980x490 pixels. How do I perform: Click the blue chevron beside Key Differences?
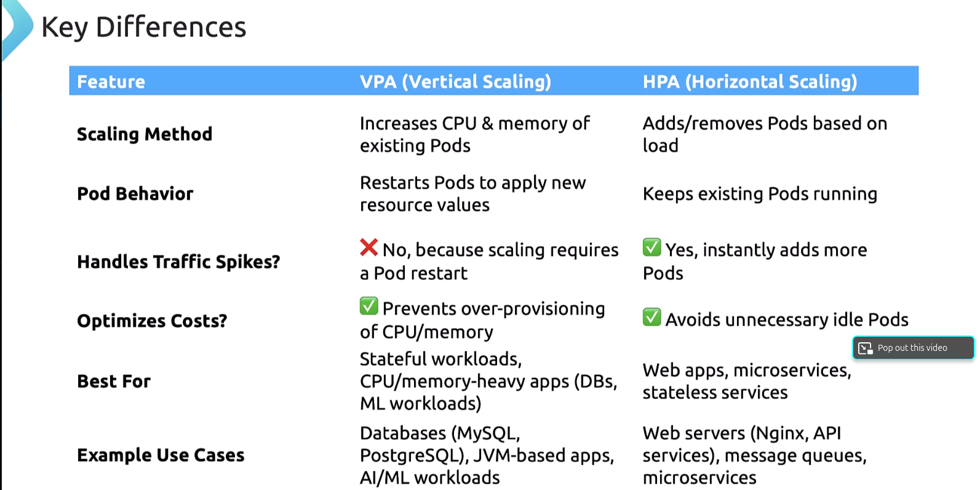point(17,28)
